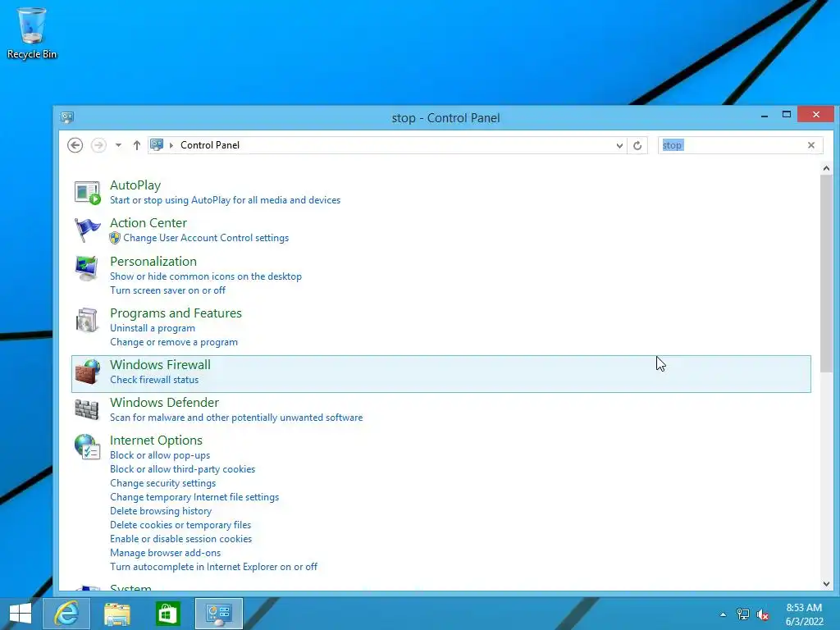The image size is (840, 630).
Task: Open the Windows Firewall heading link
Action: point(160,365)
